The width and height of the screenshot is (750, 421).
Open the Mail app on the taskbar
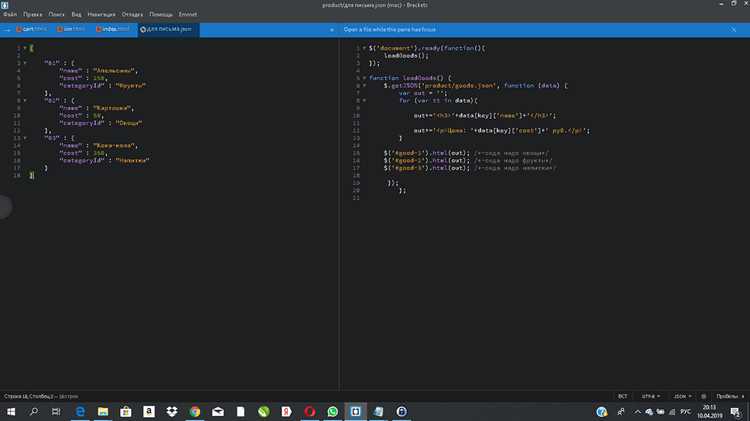(x=218, y=411)
